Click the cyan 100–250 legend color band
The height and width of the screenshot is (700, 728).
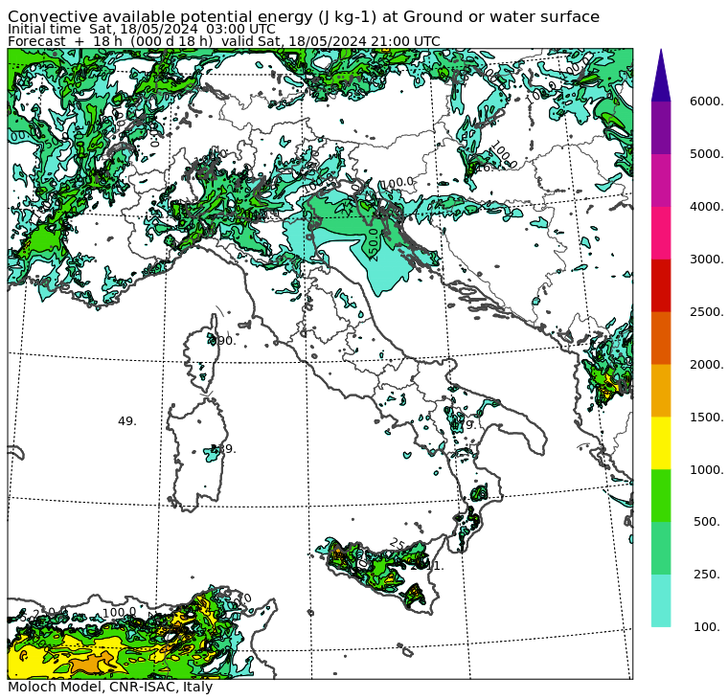point(661,600)
